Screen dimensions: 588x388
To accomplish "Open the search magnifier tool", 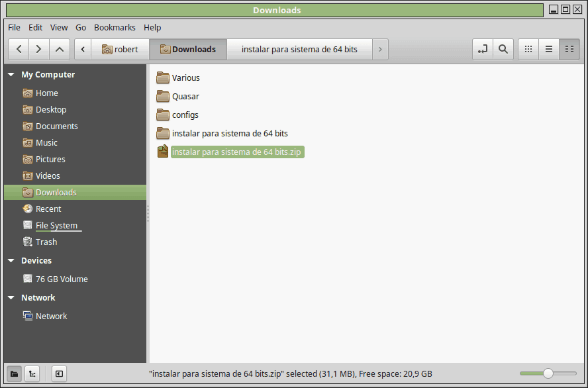I will (x=503, y=49).
